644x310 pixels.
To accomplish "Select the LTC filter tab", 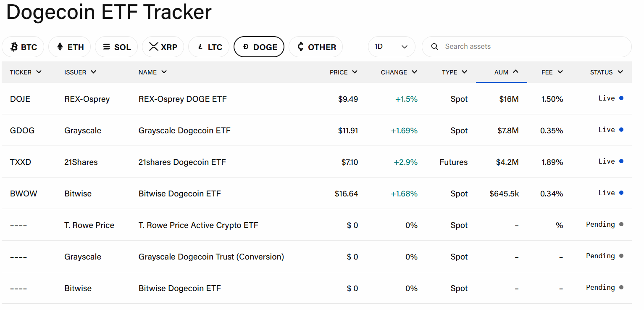I will click(x=209, y=47).
